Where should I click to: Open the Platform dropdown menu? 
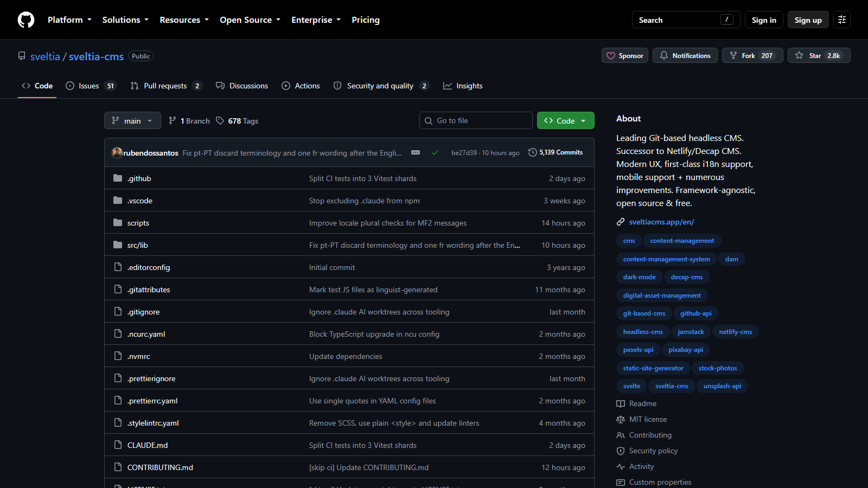69,20
